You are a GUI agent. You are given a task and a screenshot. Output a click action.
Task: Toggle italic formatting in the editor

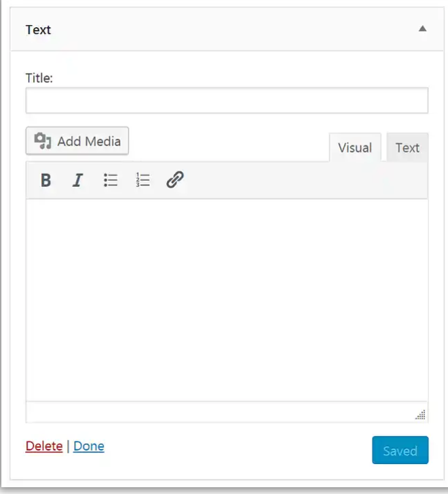coord(78,180)
